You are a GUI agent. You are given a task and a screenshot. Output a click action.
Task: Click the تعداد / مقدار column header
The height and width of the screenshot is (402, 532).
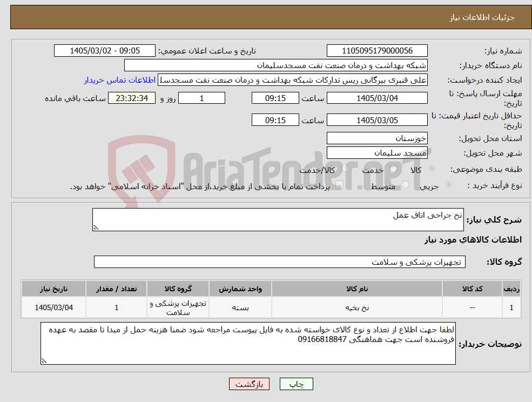pos(116,289)
